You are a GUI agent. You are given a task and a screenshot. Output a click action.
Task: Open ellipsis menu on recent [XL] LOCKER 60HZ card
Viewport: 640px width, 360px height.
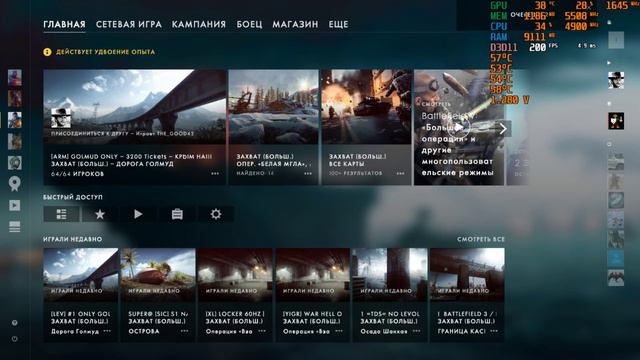click(x=262, y=331)
